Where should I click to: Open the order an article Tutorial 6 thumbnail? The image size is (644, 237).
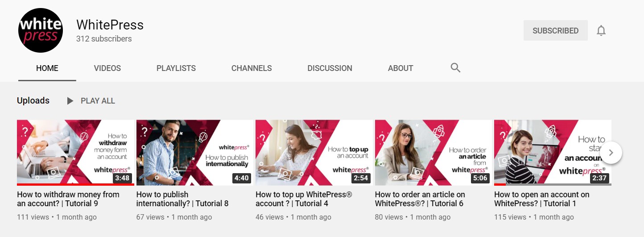[x=433, y=153]
